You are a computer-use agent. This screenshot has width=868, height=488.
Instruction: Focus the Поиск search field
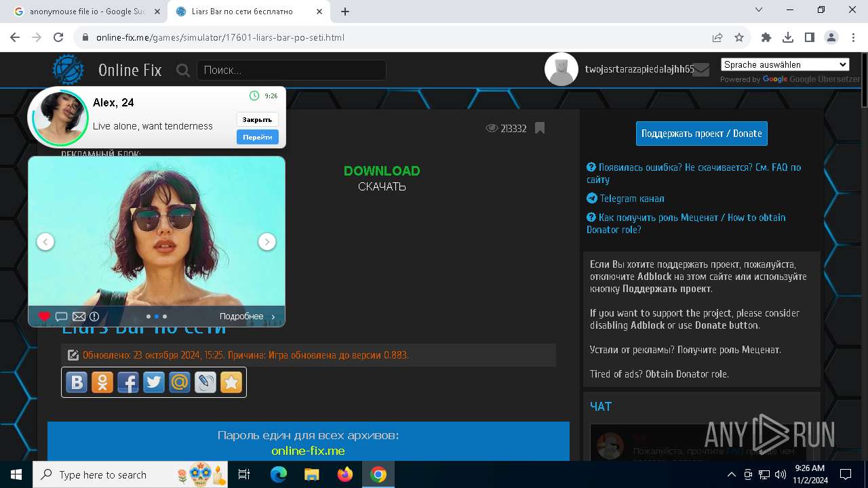click(x=292, y=70)
